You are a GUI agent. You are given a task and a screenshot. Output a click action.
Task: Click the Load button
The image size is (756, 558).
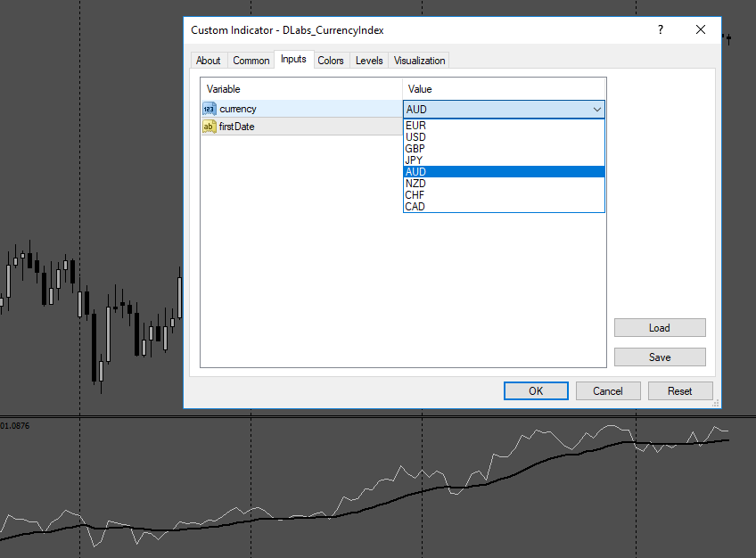coord(660,328)
